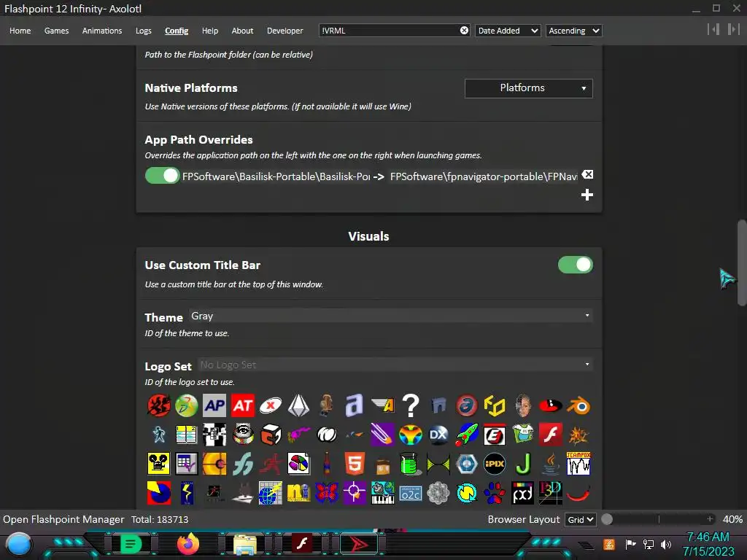Open the Help page
Viewport: 747px width, 560px height.
coord(209,31)
